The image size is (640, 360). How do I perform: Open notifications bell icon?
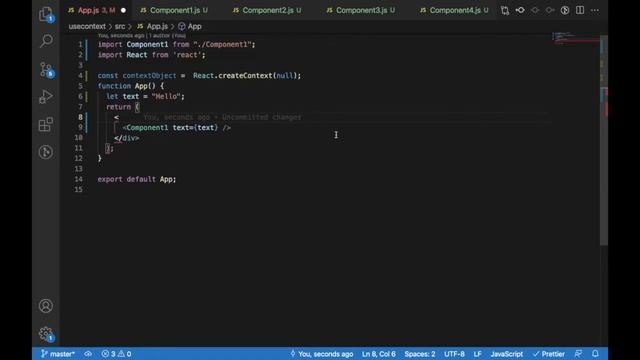click(595, 354)
